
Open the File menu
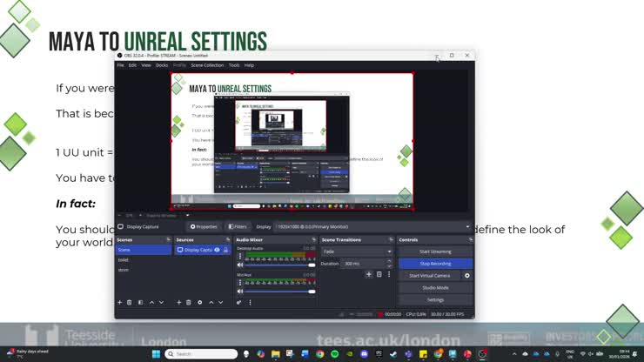point(120,65)
